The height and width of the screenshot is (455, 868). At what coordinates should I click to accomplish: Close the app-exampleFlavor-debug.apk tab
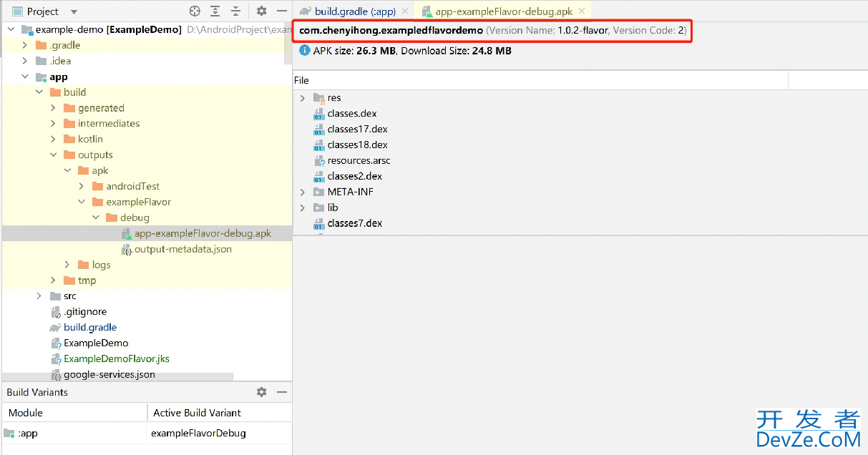click(582, 11)
